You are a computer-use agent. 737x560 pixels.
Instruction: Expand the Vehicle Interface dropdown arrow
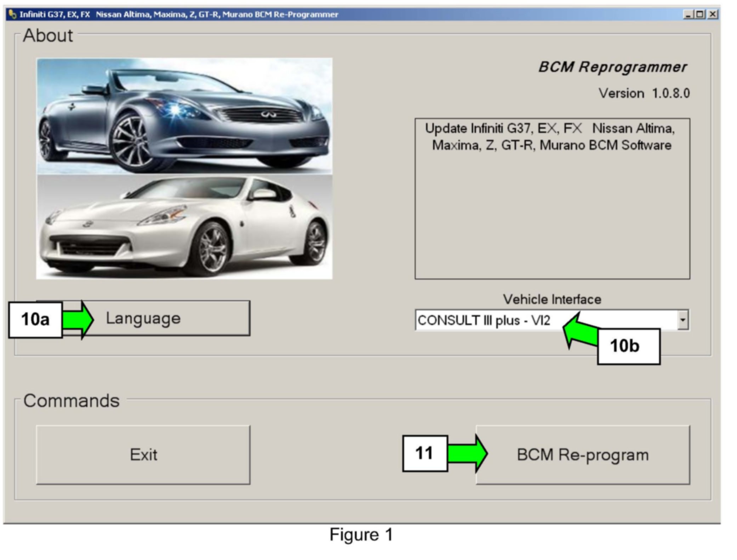click(x=682, y=320)
